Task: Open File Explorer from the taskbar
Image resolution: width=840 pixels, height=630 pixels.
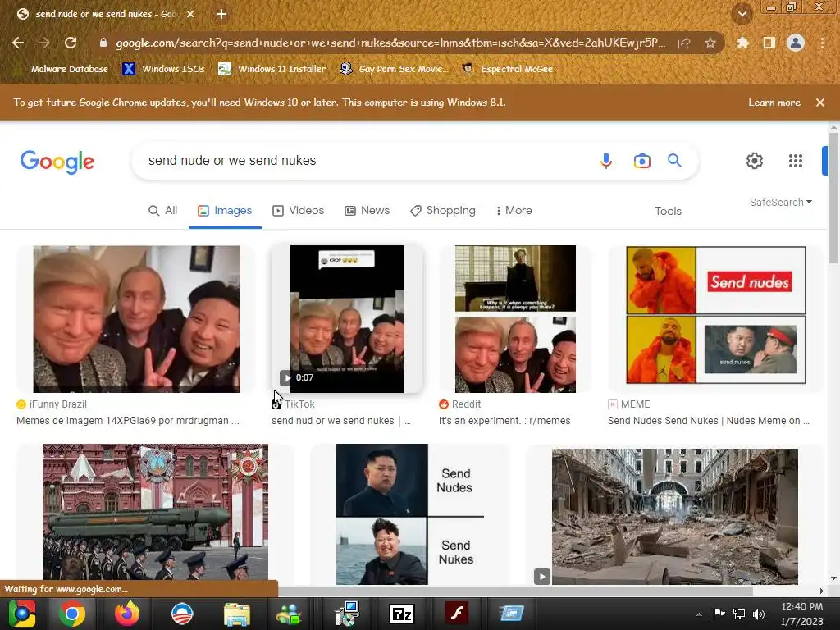Action: [x=237, y=614]
